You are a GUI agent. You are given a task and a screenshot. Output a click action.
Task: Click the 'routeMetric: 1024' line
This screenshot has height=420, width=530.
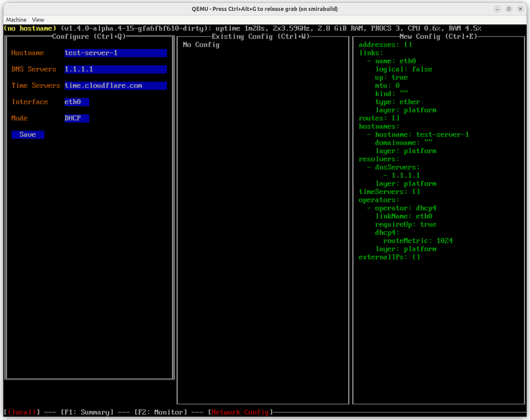point(418,241)
